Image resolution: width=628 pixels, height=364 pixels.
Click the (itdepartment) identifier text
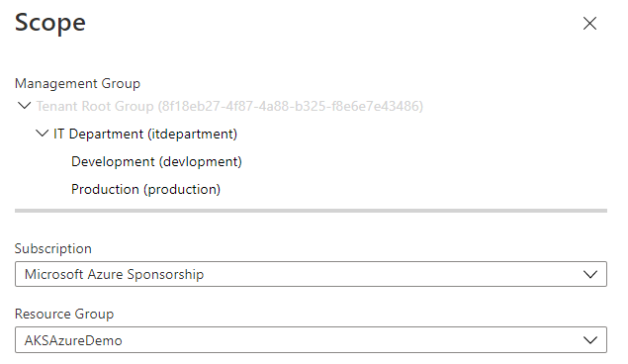192,134
